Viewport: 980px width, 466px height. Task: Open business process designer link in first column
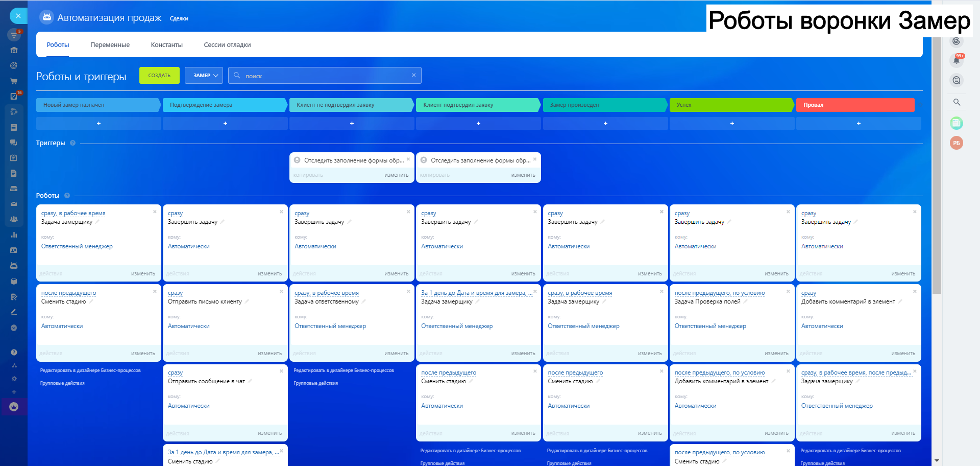90,370
